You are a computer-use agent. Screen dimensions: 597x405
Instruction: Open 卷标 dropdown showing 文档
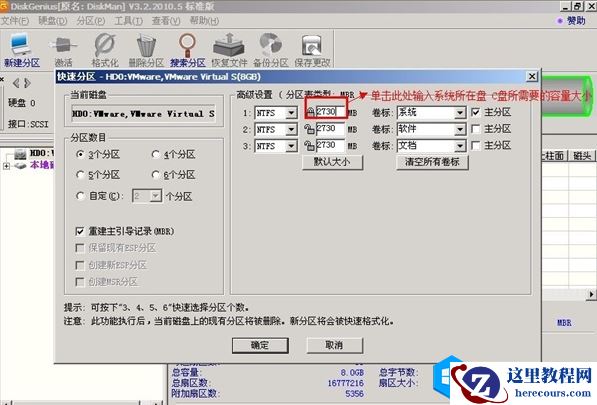[460, 146]
